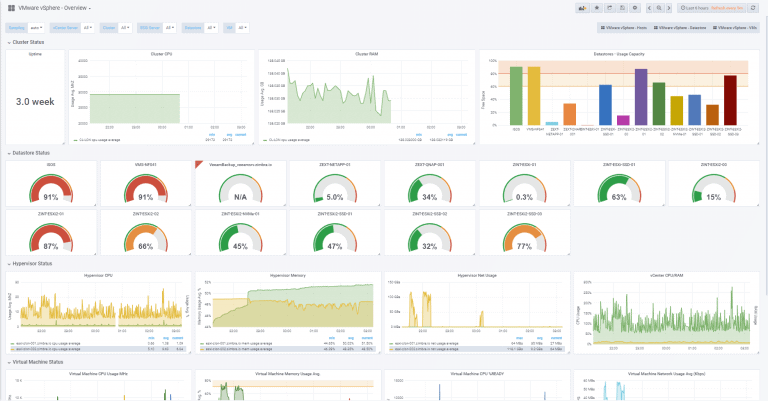Open VMware vSphere Datastore dashboard link
Image resolution: width=768 pixels, height=401 pixels.
680,28
